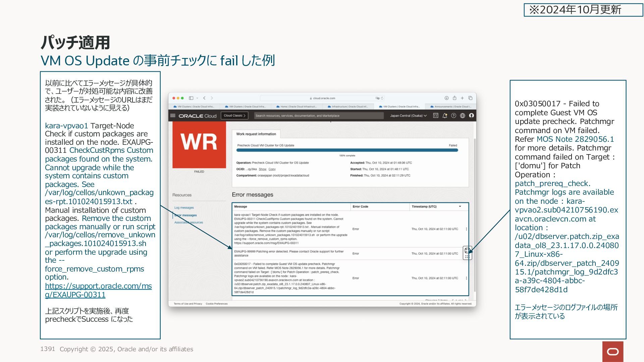The width and height of the screenshot is (644, 362).
Task: Toggle the Safari sidebar button
Action: tap(191, 98)
